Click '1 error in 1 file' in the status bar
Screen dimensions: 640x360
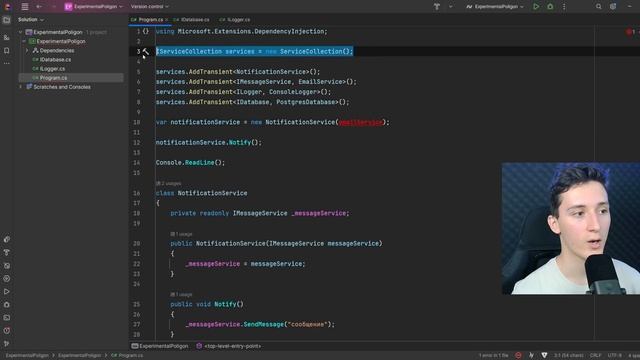point(493,356)
